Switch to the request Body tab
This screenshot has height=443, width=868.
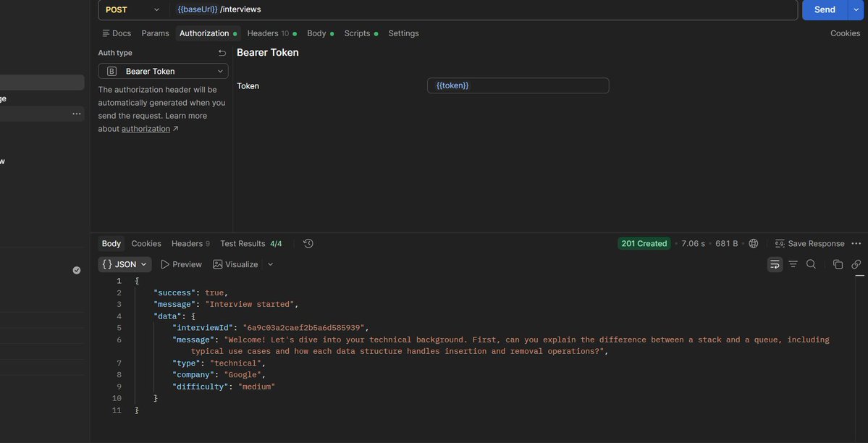point(320,33)
